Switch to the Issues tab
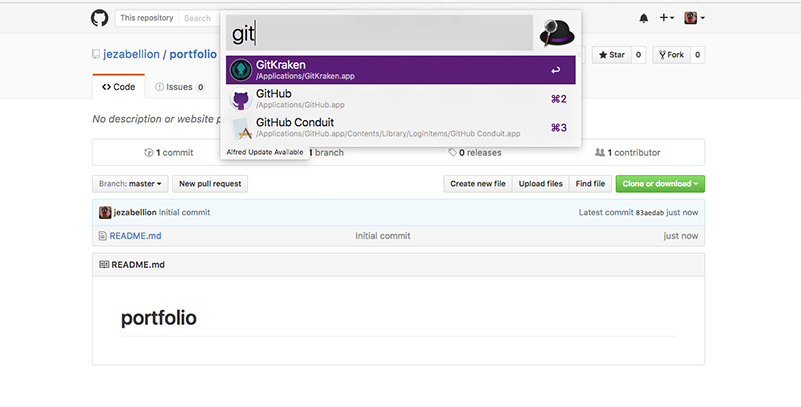Image resolution: width=801 pixels, height=407 pixels. click(x=180, y=87)
